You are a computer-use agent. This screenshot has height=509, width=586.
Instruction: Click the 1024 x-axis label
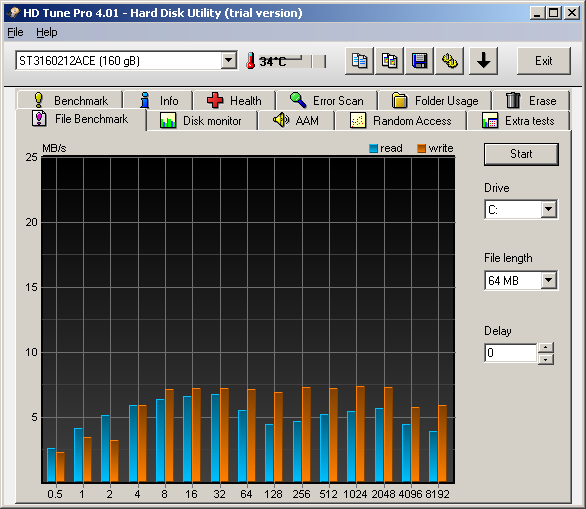point(355,494)
